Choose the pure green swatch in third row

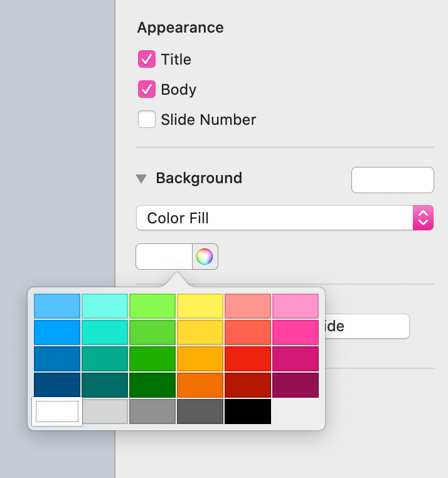(x=152, y=359)
